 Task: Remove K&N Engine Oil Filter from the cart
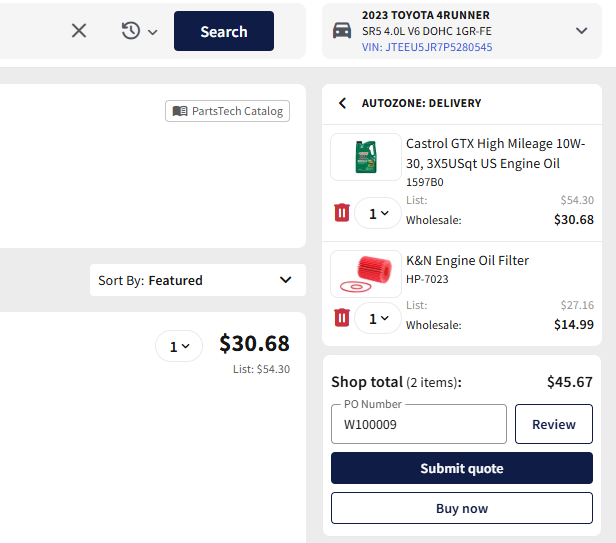(342, 317)
